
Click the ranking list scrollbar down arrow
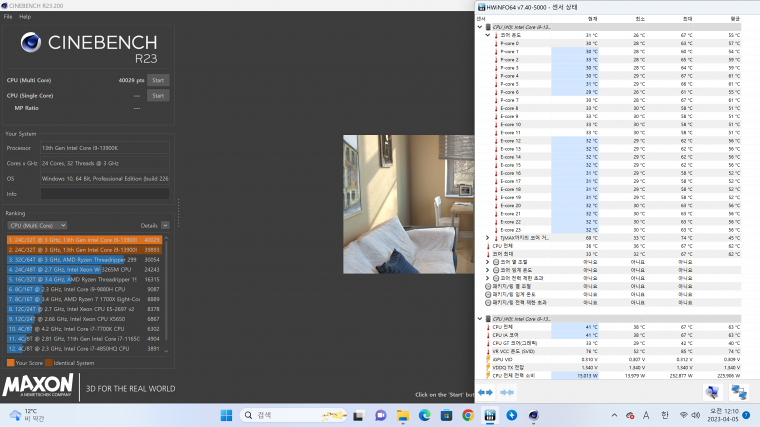(166, 350)
